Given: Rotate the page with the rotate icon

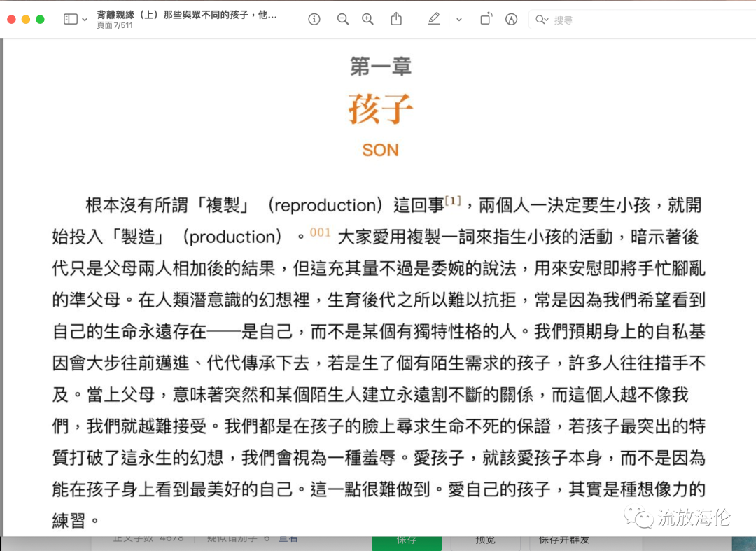Looking at the screenshot, I should [x=486, y=19].
